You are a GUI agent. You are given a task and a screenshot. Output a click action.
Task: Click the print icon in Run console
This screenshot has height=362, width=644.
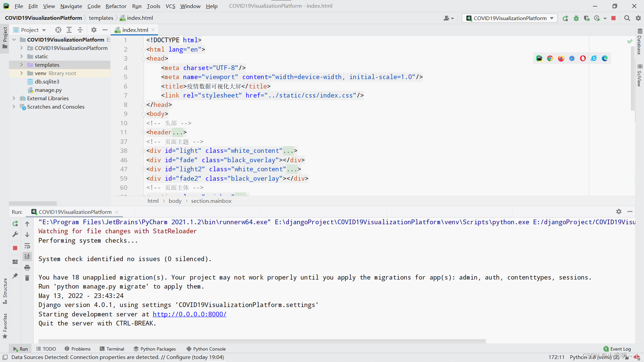(x=27, y=267)
